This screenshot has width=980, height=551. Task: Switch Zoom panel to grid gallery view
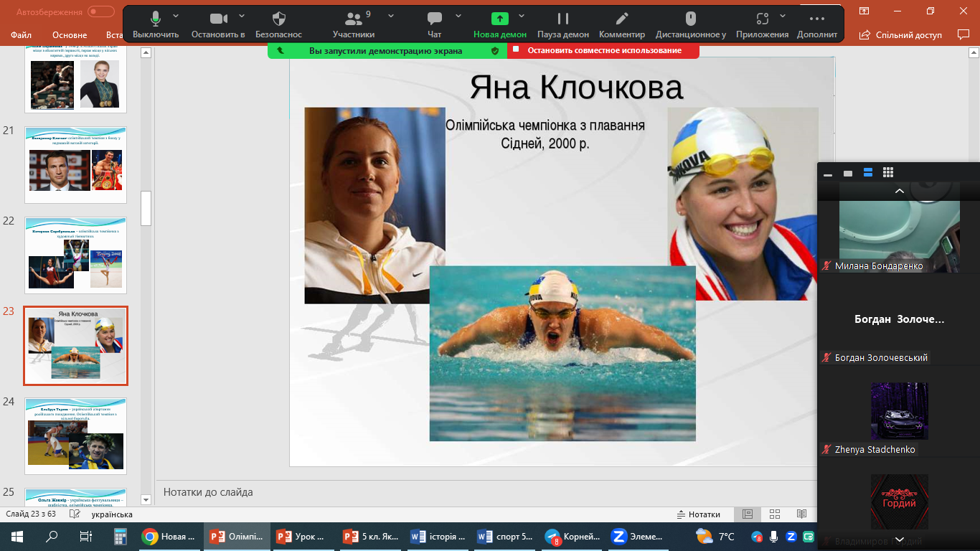tap(888, 173)
